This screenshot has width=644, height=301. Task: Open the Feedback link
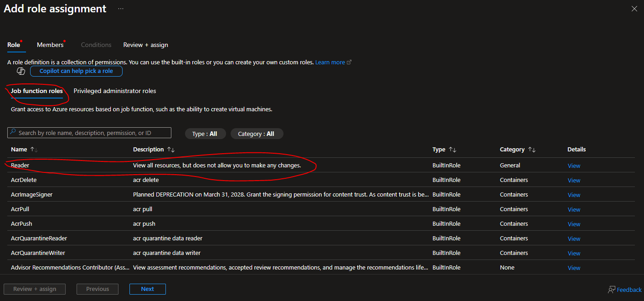point(629,290)
